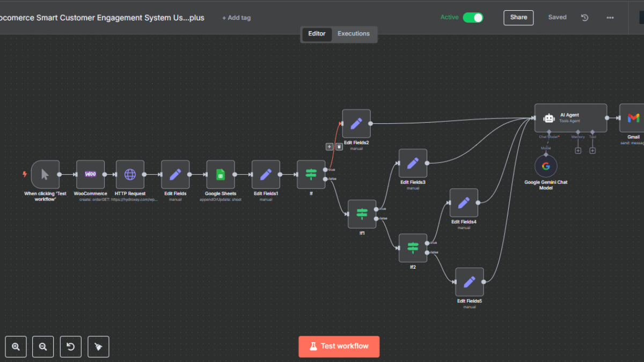Open workflow history
This screenshot has height=362, width=644.
pyautogui.click(x=585, y=18)
